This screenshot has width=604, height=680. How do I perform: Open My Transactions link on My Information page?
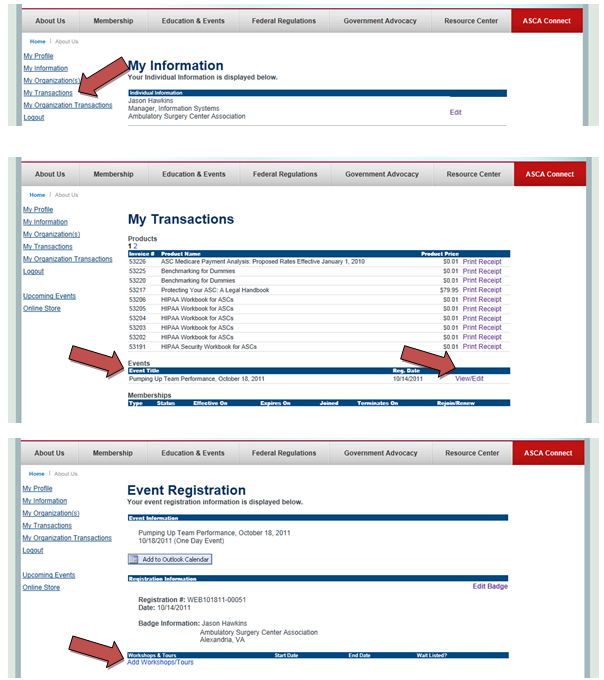[48, 93]
